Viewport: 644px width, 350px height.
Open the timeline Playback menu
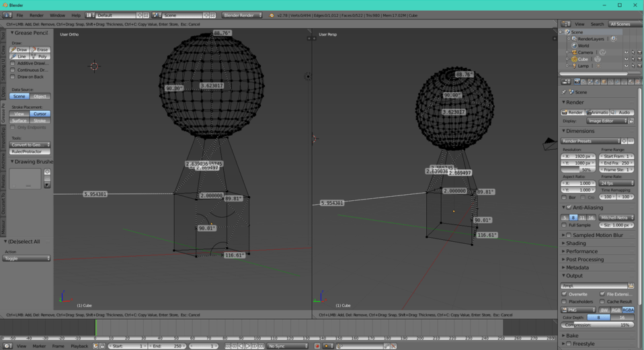79,346
